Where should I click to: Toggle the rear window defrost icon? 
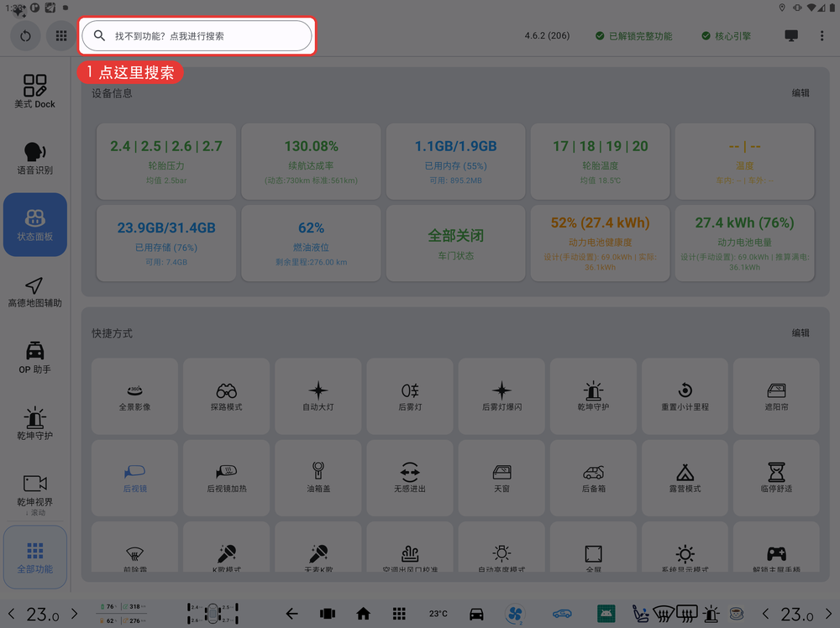[687, 614]
